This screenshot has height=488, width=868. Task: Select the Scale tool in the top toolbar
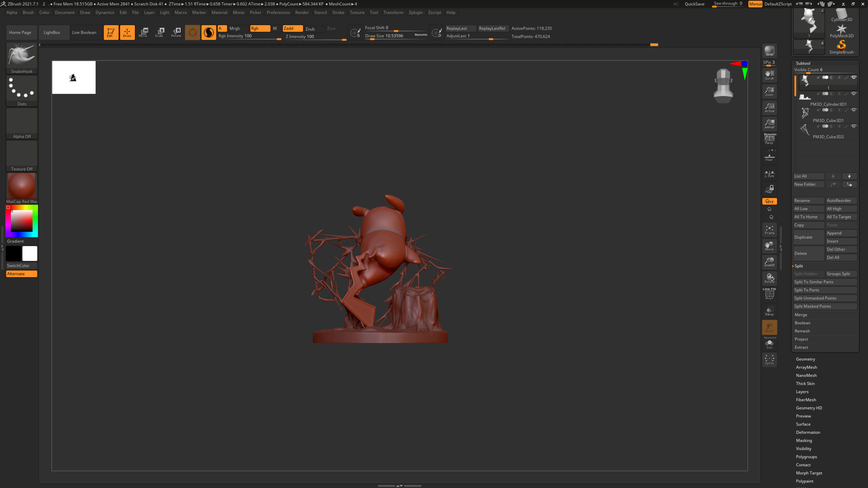pos(160,32)
